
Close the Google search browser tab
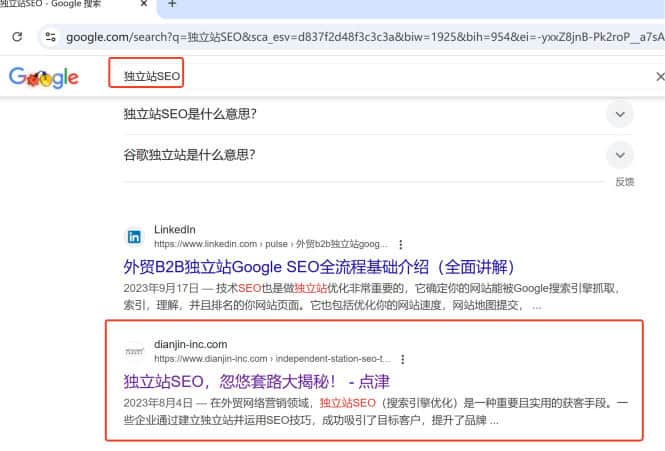[x=144, y=4]
